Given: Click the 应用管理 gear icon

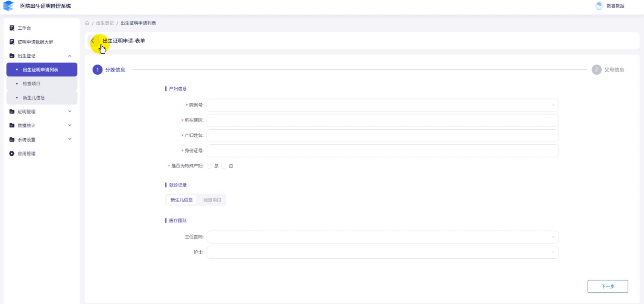Looking at the screenshot, I should (12, 154).
